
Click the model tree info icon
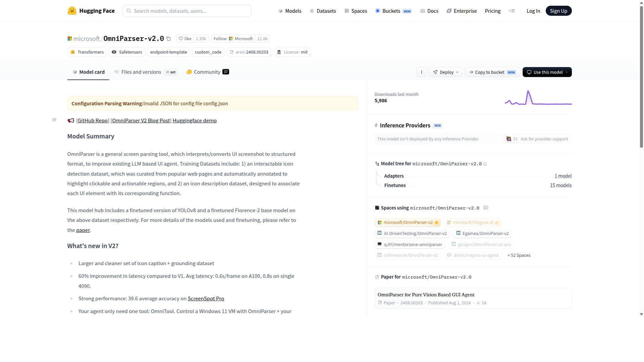coord(485,164)
